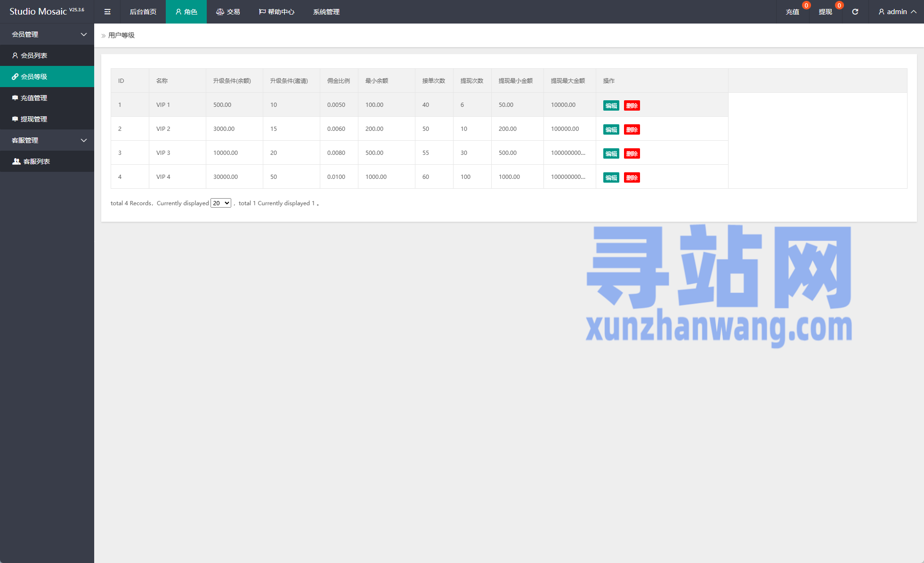Click the 提现次数 column header

472,80
